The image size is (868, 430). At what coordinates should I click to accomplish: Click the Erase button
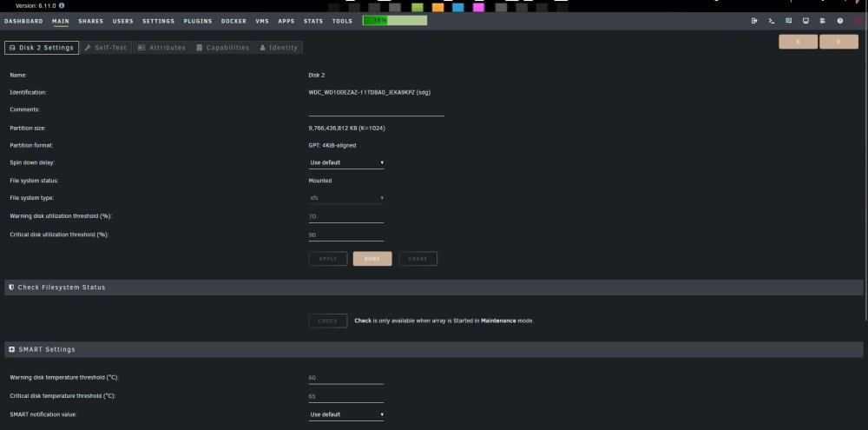[x=418, y=259]
